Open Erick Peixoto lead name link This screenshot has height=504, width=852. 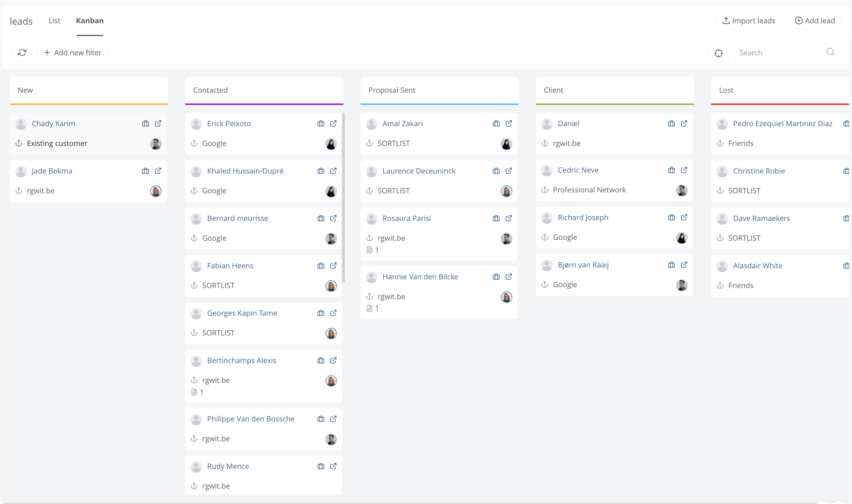tap(229, 123)
